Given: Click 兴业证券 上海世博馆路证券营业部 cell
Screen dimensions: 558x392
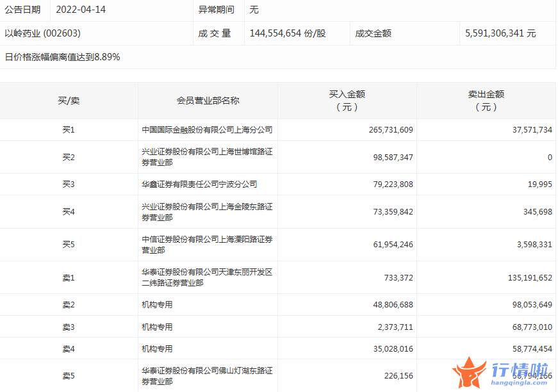Looking at the screenshot, I should point(207,157).
